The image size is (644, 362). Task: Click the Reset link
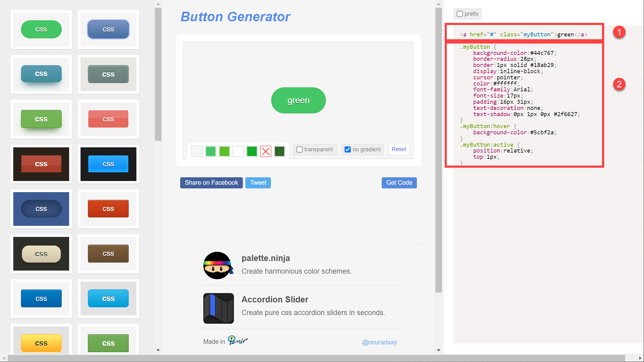pyautogui.click(x=399, y=149)
